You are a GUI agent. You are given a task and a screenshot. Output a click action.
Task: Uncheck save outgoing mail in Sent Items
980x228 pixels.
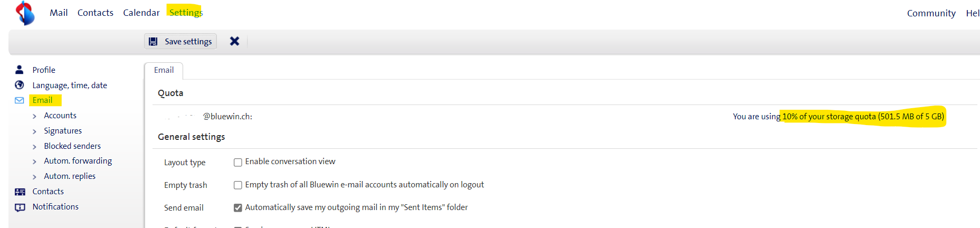[x=238, y=208]
